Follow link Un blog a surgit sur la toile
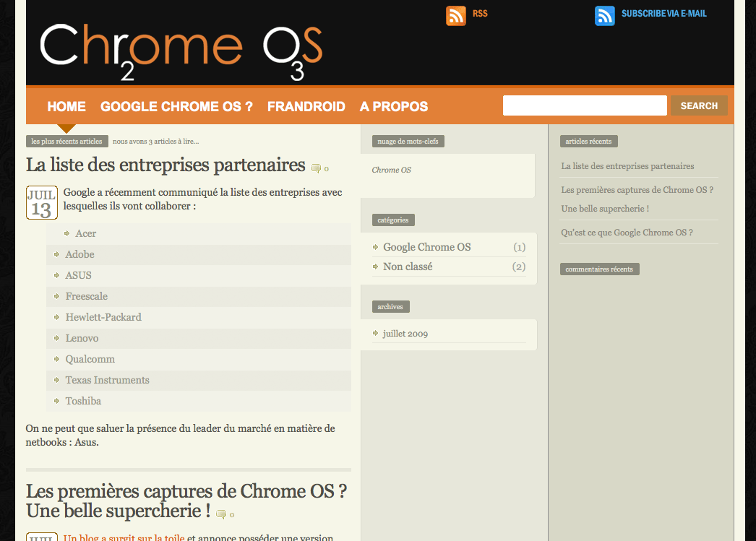This screenshot has height=541, width=756. (x=124, y=537)
